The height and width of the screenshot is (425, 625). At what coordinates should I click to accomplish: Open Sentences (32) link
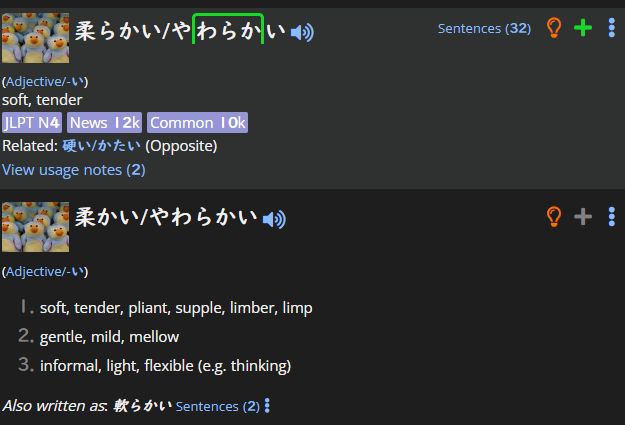coord(484,29)
